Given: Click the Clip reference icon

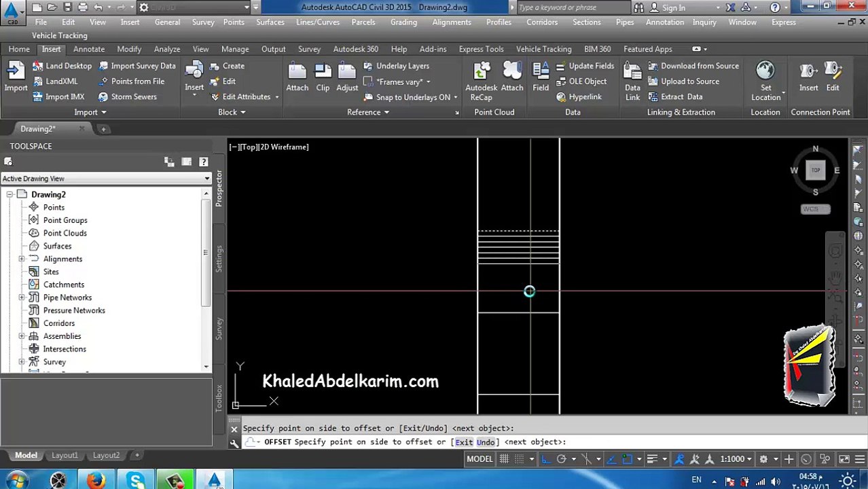Looking at the screenshot, I should point(323,77).
